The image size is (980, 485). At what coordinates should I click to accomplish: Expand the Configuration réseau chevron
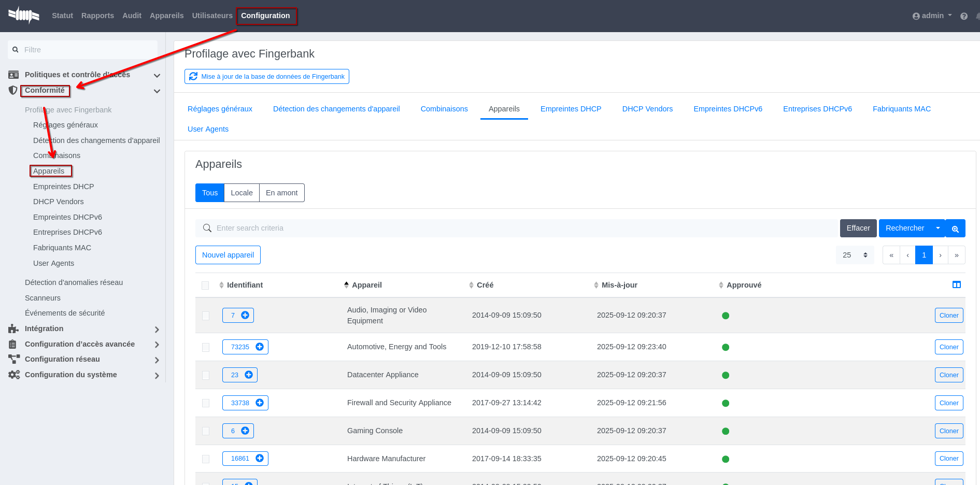(x=157, y=360)
